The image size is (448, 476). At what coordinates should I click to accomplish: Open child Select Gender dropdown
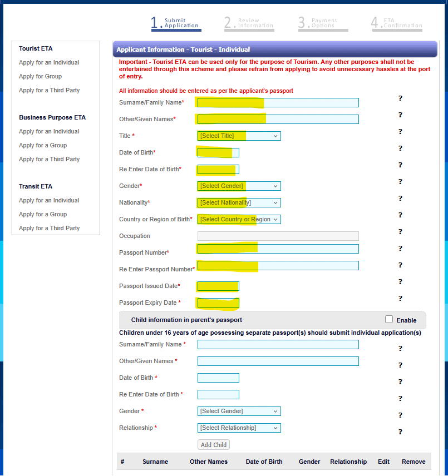(239, 411)
